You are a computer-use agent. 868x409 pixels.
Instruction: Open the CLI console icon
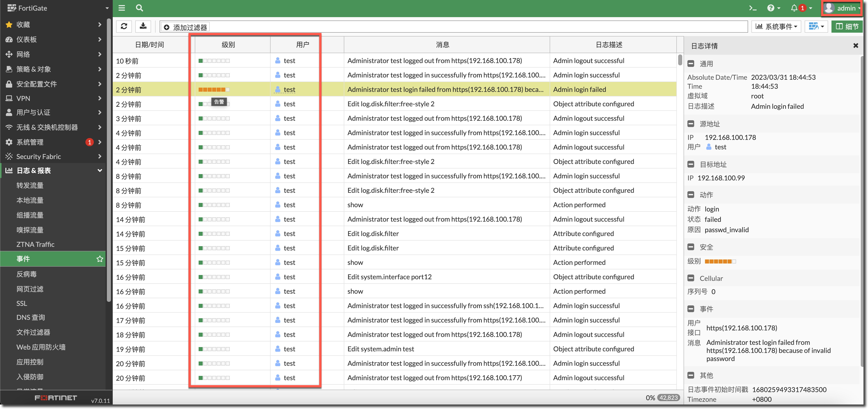pyautogui.click(x=752, y=8)
